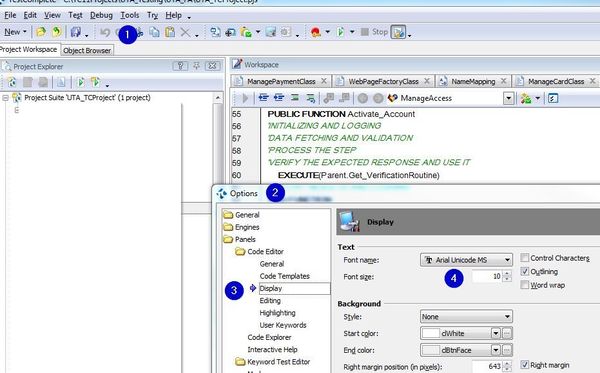
Task: Click the Paste toolbar icon
Action: click(x=170, y=32)
